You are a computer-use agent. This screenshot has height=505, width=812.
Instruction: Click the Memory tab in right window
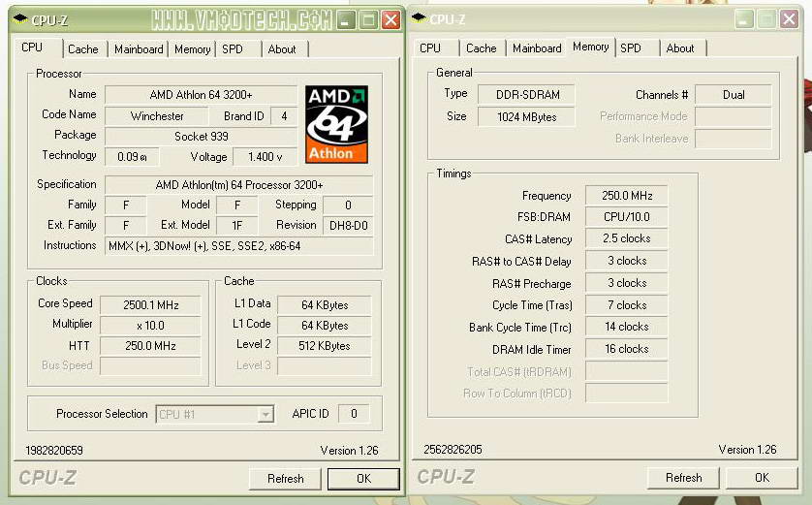tap(590, 47)
